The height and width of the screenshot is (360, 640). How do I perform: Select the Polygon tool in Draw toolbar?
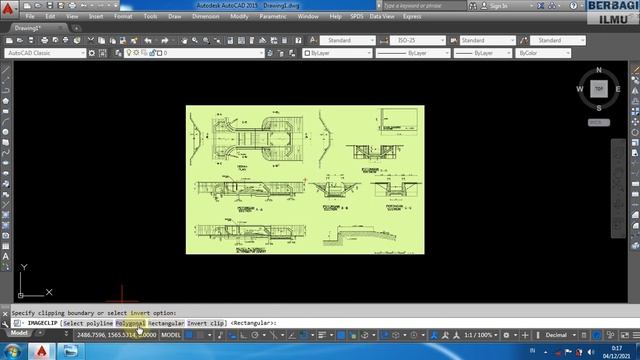(x=6, y=101)
